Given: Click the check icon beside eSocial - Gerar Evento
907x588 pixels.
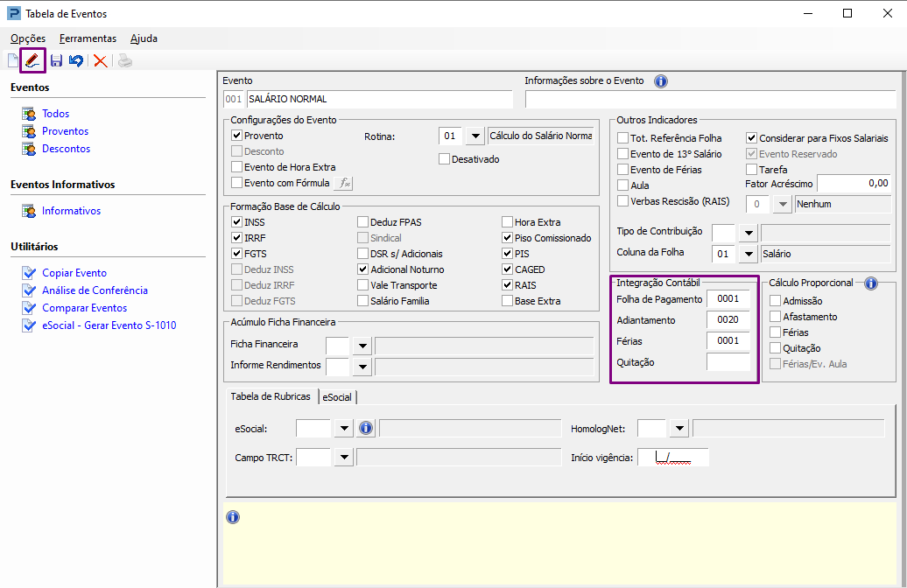Looking at the screenshot, I should (x=29, y=325).
